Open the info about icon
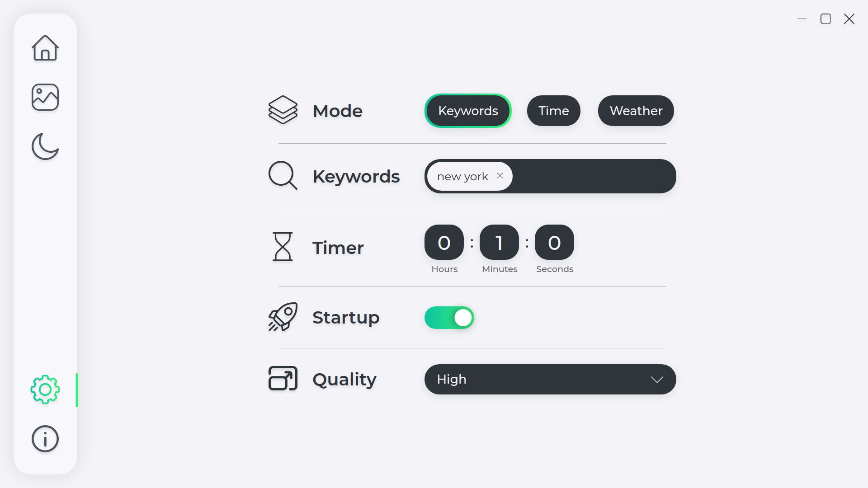The height and width of the screenshot is (488, 868). tap(45, 439)
